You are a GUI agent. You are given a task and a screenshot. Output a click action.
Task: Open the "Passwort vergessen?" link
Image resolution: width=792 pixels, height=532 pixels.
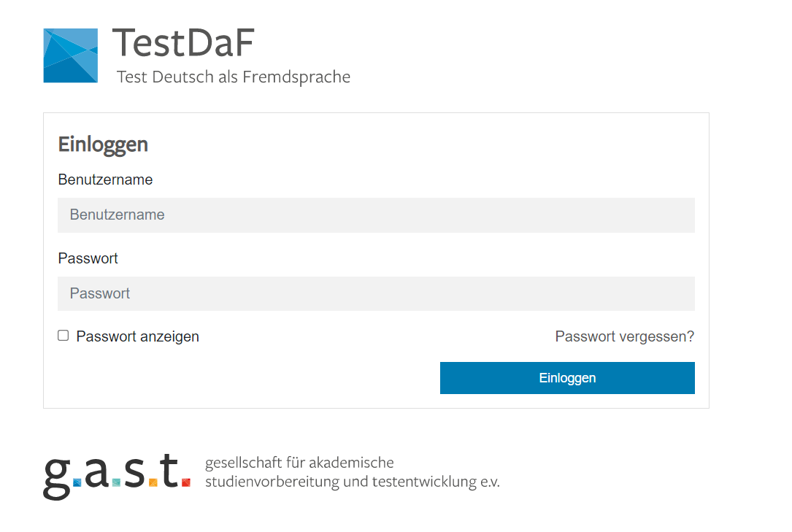coord(624,336)
